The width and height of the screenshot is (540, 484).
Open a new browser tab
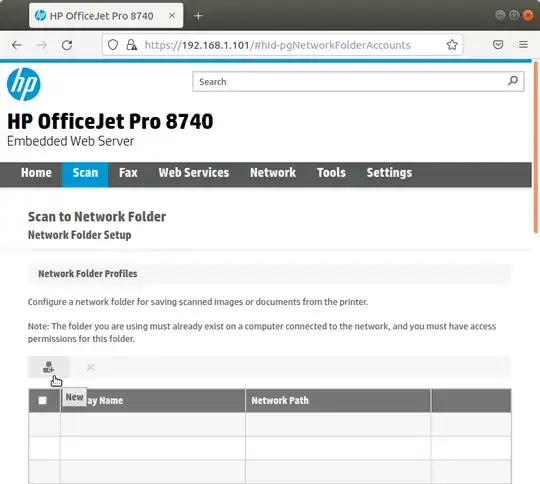198,16
